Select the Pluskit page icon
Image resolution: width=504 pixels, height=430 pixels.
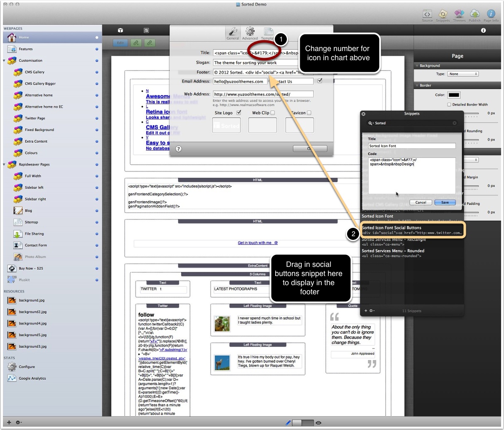pos(12,280)
